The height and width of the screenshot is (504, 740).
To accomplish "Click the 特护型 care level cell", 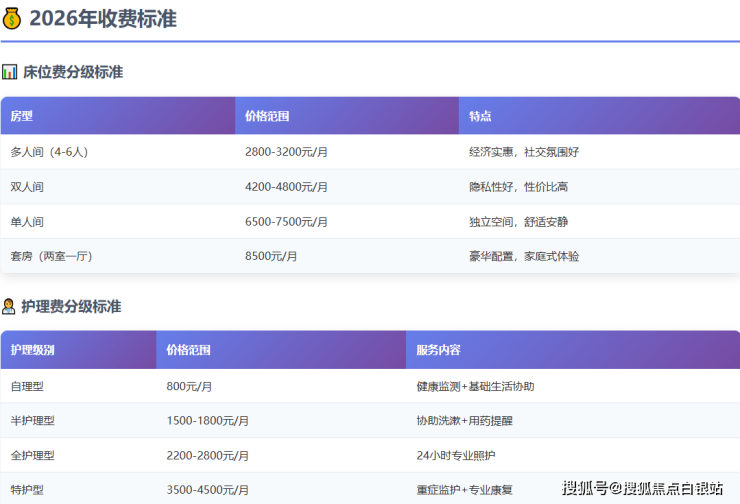I will click(x=27, y=490).
